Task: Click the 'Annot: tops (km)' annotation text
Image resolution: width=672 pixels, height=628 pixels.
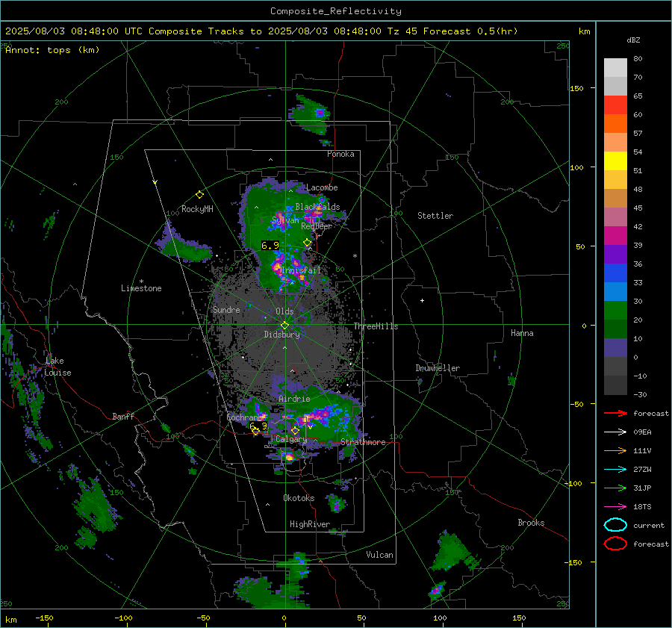Action: 52,50
